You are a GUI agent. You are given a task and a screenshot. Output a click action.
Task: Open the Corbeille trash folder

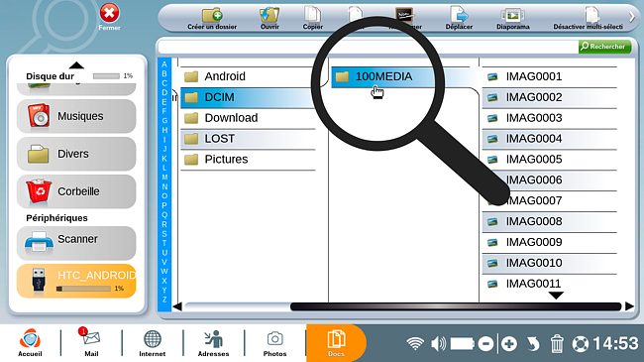click(76, 191)
